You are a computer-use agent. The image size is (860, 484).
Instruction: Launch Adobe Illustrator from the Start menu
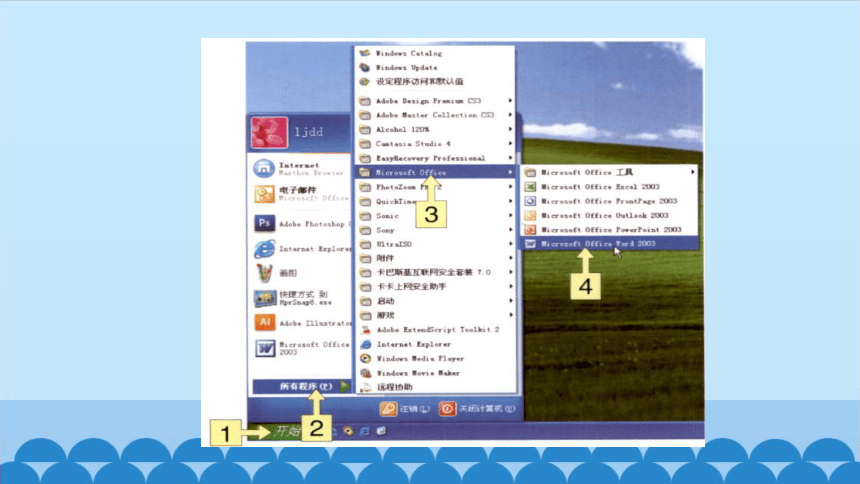[301, 323]
